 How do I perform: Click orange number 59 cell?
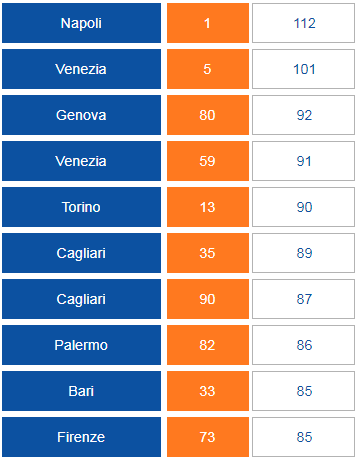pos(208,161)
